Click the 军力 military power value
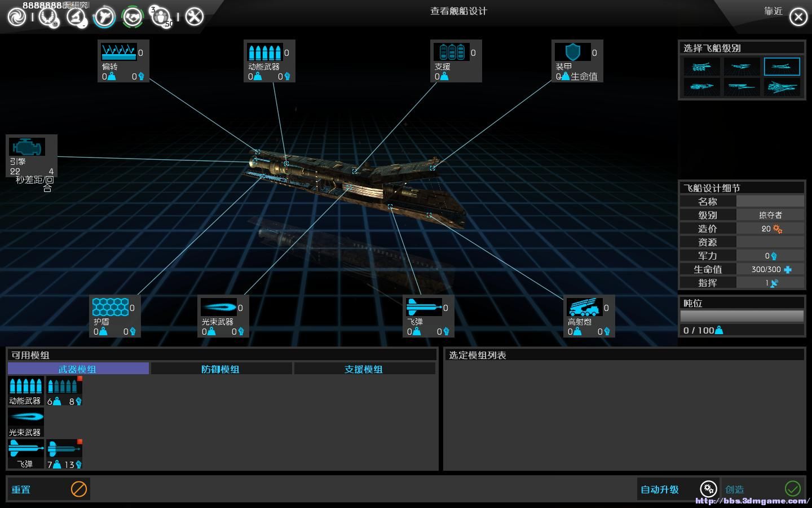The width and height of the screenshot is (812, 508). 770,256
